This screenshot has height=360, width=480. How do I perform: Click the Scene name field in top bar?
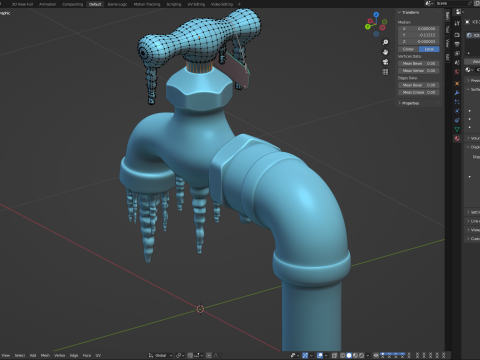pyautogui.click(x=450, y=3)
